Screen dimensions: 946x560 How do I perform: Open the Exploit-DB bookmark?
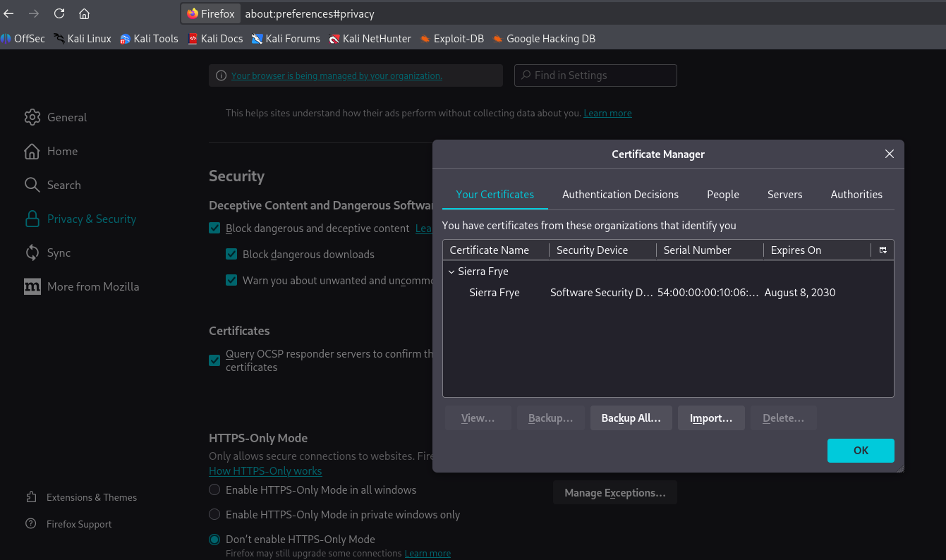tap(451, 39)
